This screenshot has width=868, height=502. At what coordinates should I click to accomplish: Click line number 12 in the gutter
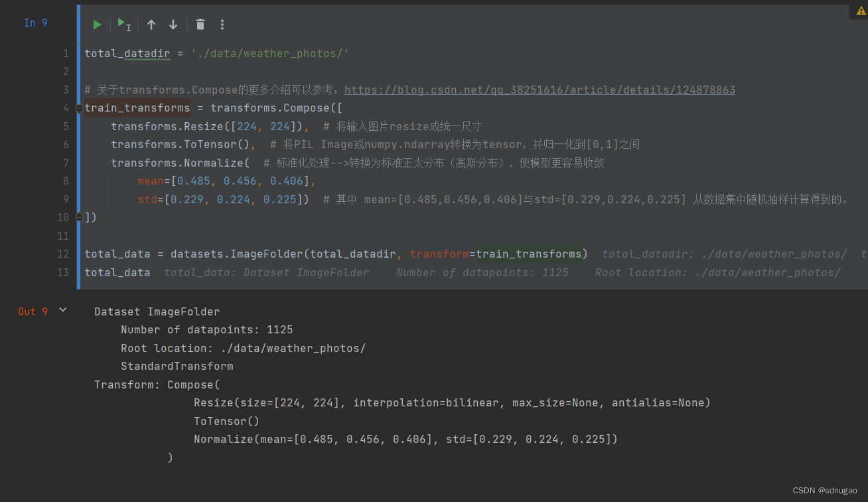[63, 254]
